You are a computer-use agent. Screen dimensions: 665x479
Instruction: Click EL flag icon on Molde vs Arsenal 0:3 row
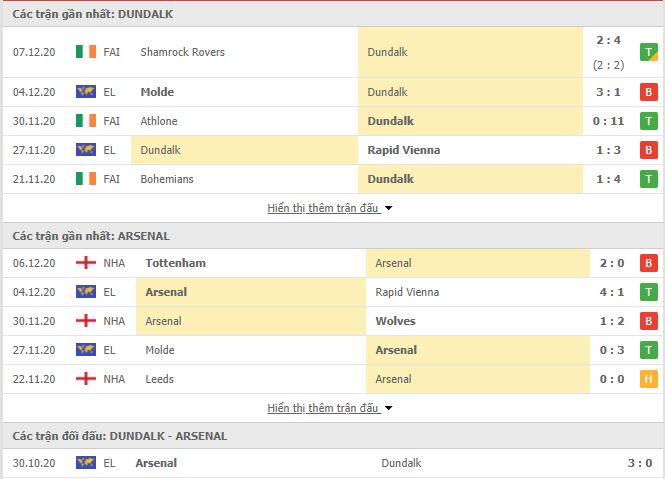coord(86,350)
